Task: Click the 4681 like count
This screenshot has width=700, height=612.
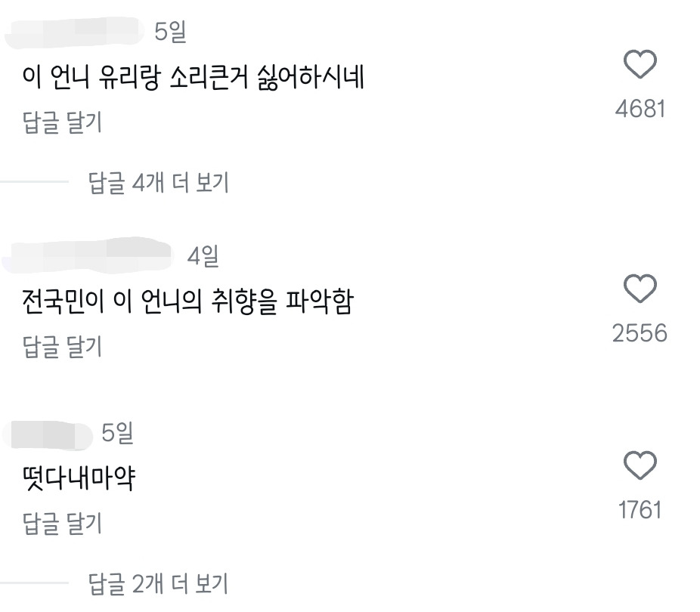Action: (x=640, y=110)
